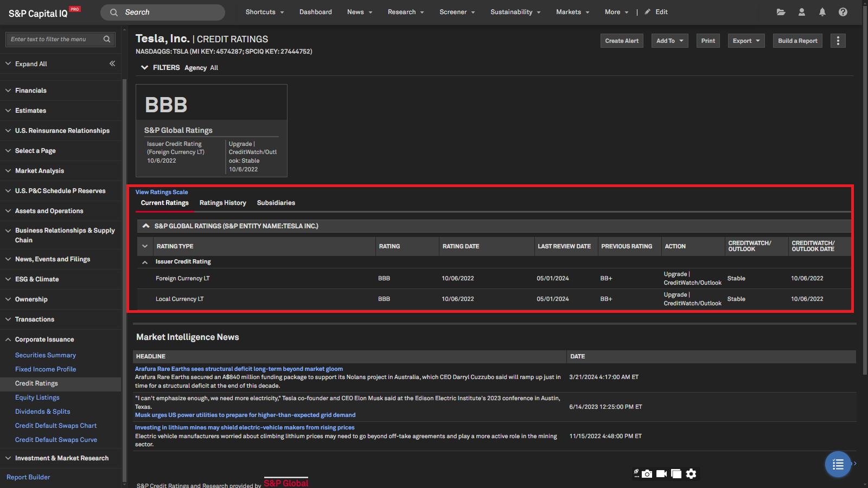Click the notifications bell icon

click(x=822, y=12)
